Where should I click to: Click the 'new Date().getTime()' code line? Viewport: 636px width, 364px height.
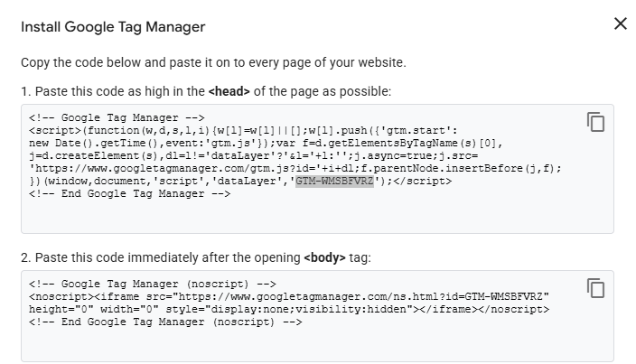[x=266, y=143]
